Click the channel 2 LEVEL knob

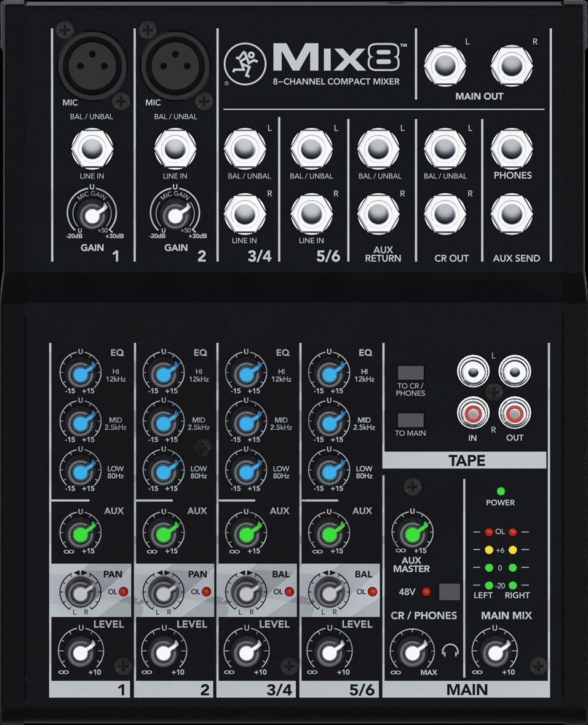pos(163,652)
